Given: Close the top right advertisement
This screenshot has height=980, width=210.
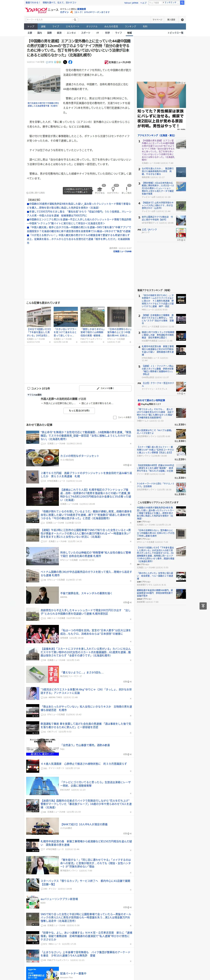Looking at the screenshot, I should point(184,83).
